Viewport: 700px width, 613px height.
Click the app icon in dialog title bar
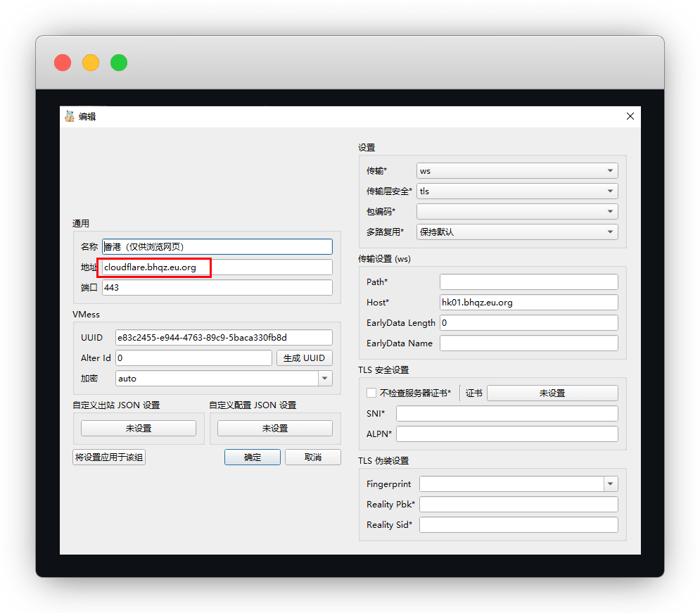(x=69, y=116)
